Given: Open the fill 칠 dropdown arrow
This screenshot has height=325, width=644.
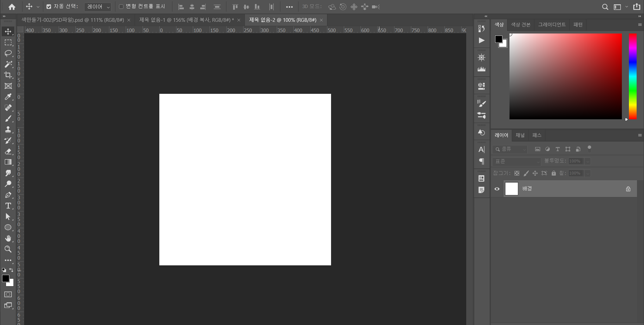Looking at the screenshot, I should [x=588, y=174].
